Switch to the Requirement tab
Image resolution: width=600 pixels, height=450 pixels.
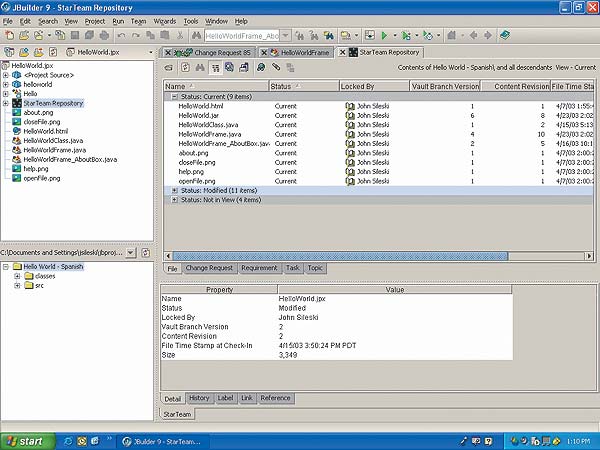[259, 268]
